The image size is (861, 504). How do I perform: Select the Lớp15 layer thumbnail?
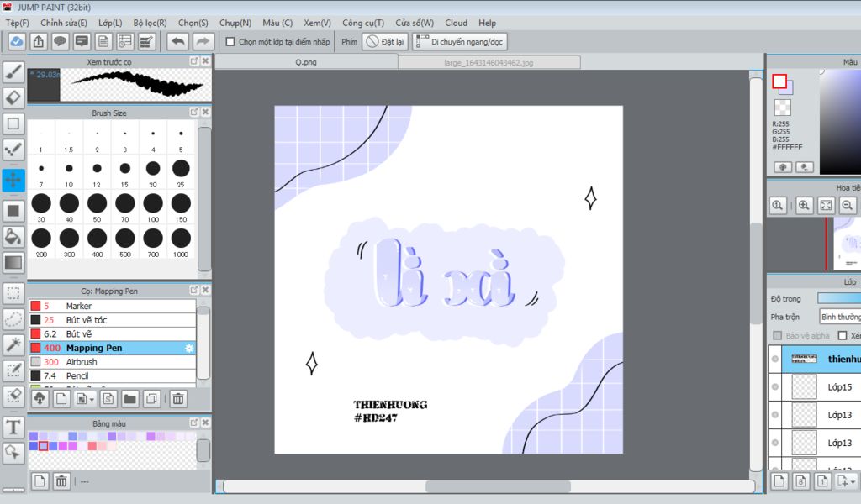[x=804, y=386]
